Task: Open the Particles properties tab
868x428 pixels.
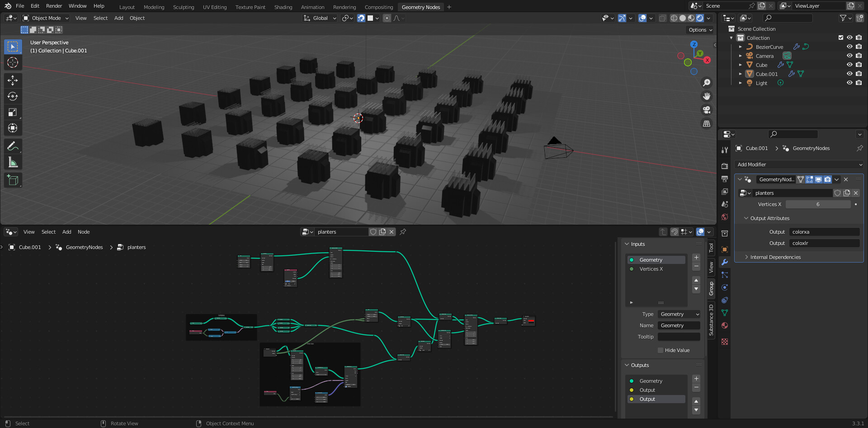Action: [725, 275]
